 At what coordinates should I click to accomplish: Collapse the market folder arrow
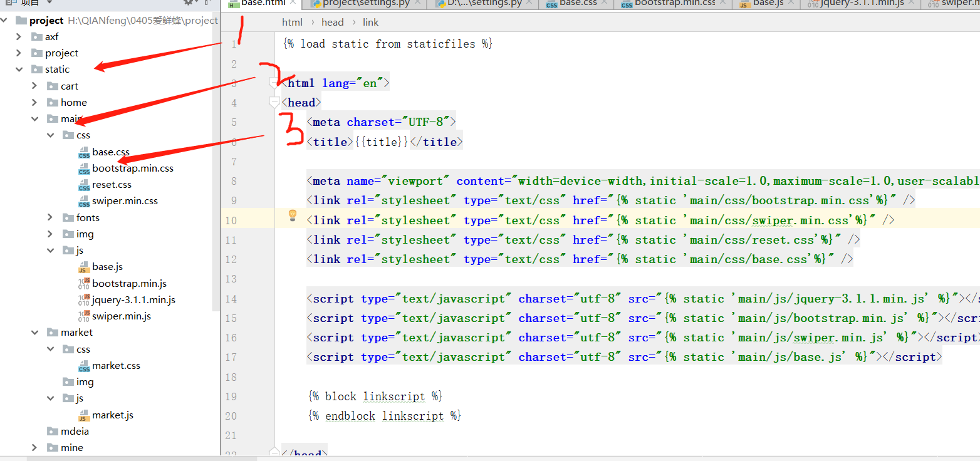click(35, 333)
